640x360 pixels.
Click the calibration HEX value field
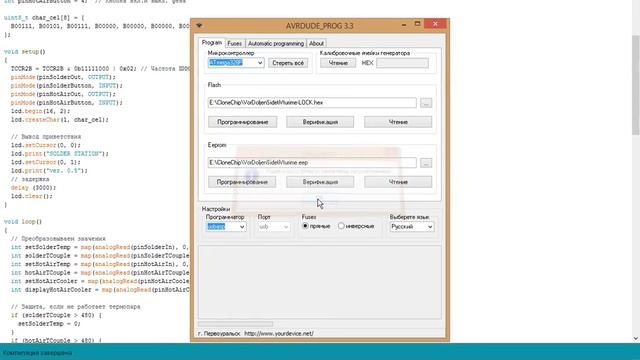(x=402, y=63)
